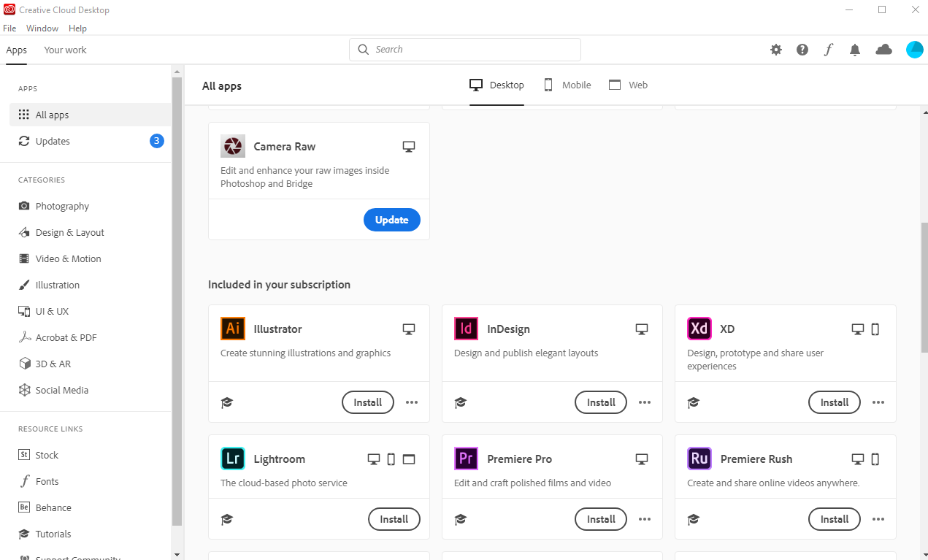Open more options for XD
Image resolution: width=928 pixels, height=560 pixels.
pyautogui.click(x=878, y=402)
